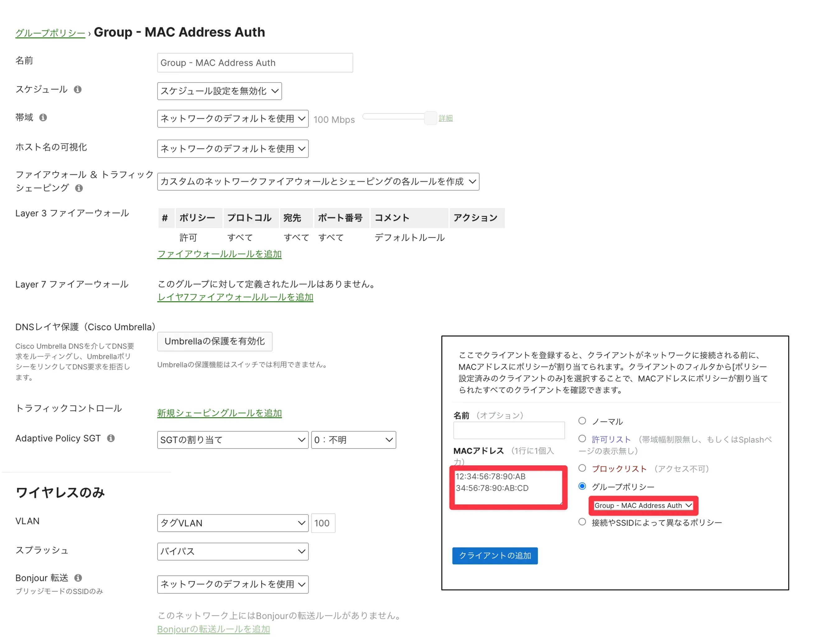Screen dimensions: 821x644
Task: Select the ブロックリスト radio option
Action: tap(582, 468)
